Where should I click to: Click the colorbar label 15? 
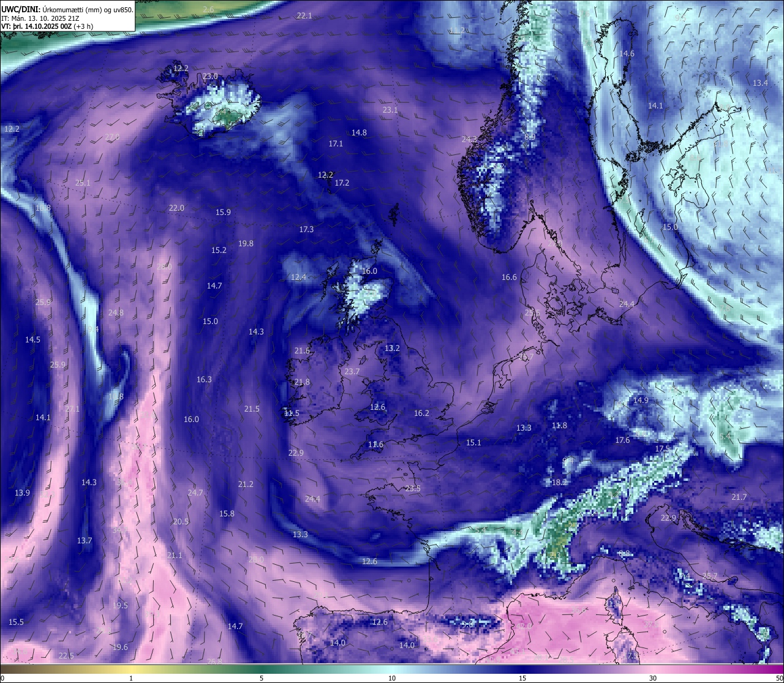coord(522,678)
